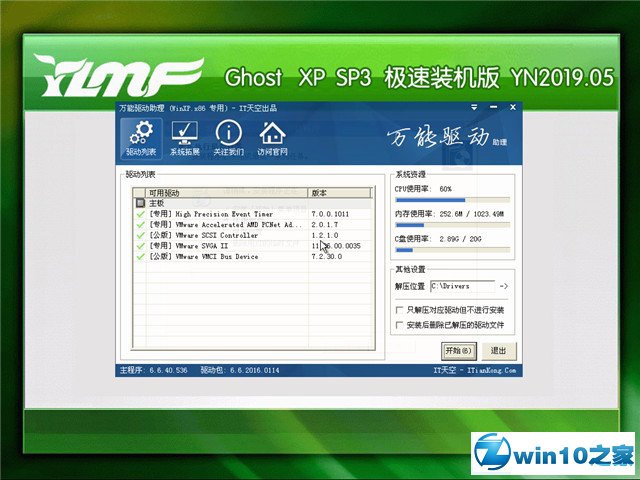Close the 万能驱动助理 window

click(513, 107)
